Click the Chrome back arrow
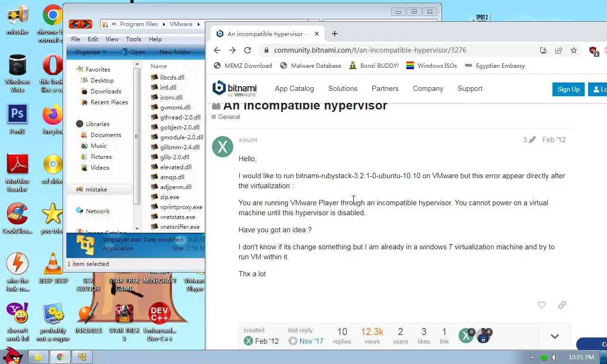The image size is (607, 364). (x=217, y=50)
